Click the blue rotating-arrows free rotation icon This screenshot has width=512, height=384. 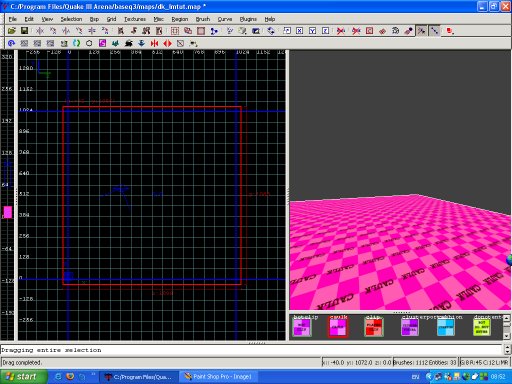[271, 31]
